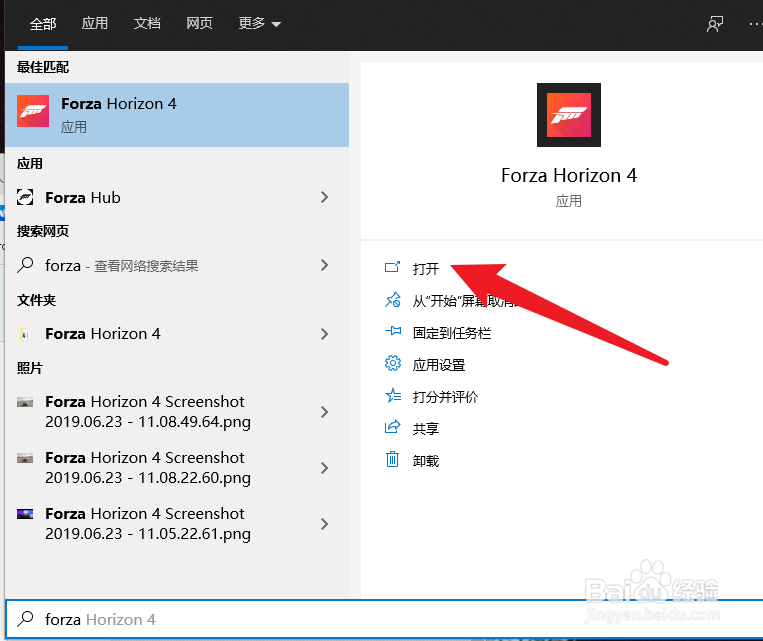Screen dimensions: 763x641
Task: Select Forza Horizon 4 best match result
Action: click(x=177, y=115)
